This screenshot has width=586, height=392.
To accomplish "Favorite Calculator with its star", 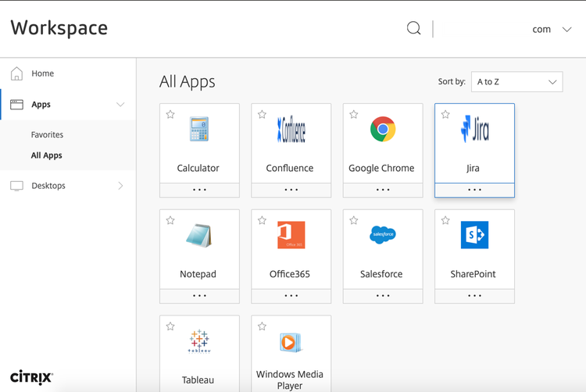I will (x=170, y=114).
